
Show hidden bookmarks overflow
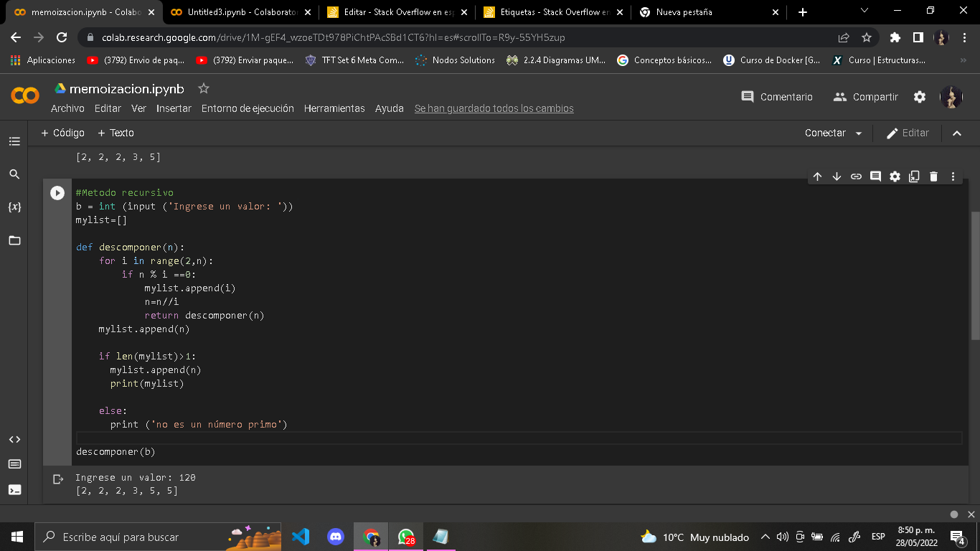[x=963, y=60]
